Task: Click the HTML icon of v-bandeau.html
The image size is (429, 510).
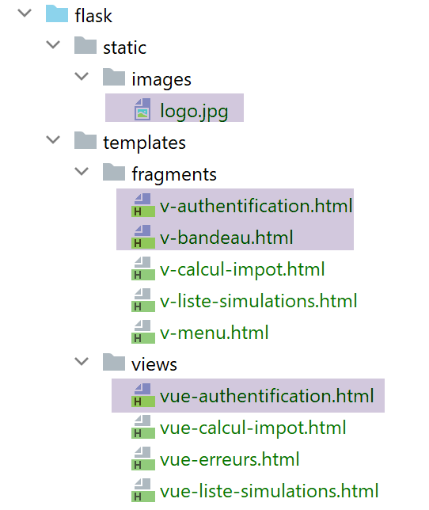Action: point(143,237)
